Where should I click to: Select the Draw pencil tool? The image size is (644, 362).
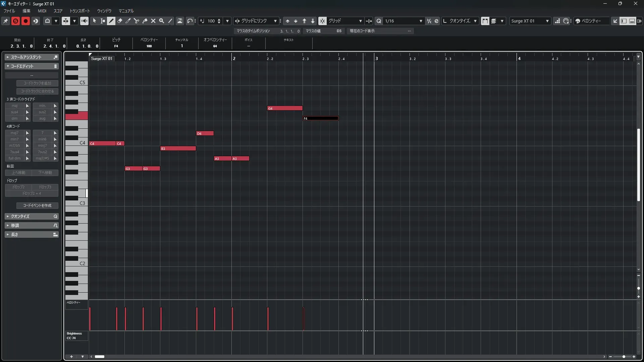111,21
